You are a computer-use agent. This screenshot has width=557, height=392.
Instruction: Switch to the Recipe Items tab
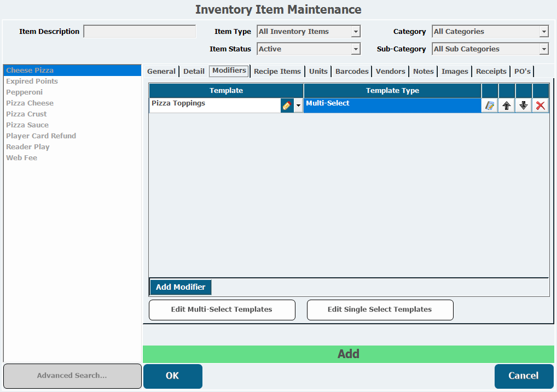tap(277, 72)
